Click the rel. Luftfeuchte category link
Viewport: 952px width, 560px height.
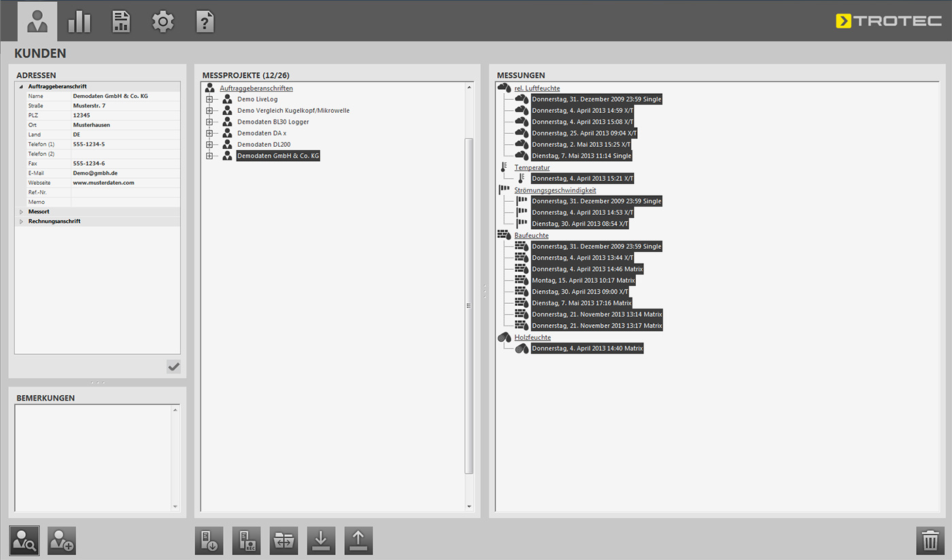537,88
